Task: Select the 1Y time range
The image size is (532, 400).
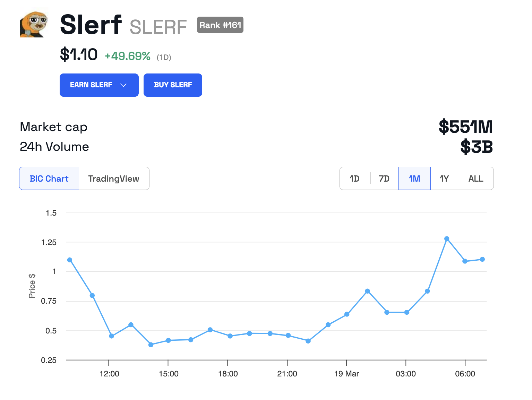Action: pos(444,179)
